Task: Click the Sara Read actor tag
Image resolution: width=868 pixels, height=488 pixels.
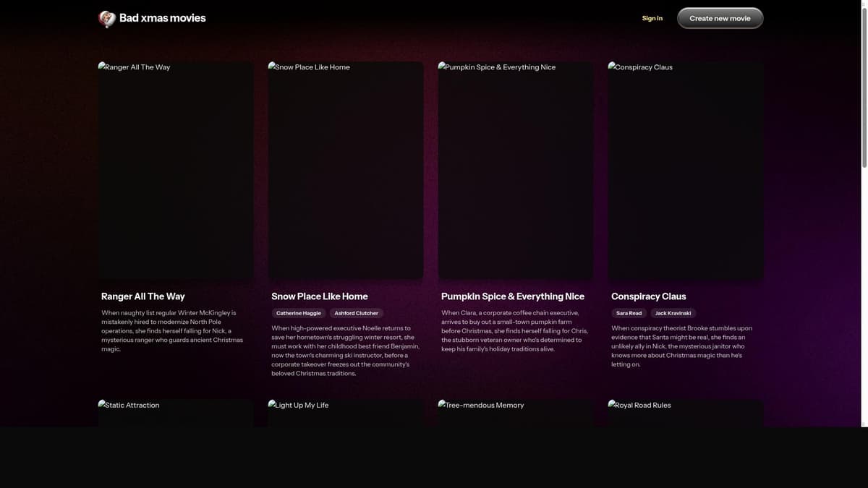Action: 629,313
